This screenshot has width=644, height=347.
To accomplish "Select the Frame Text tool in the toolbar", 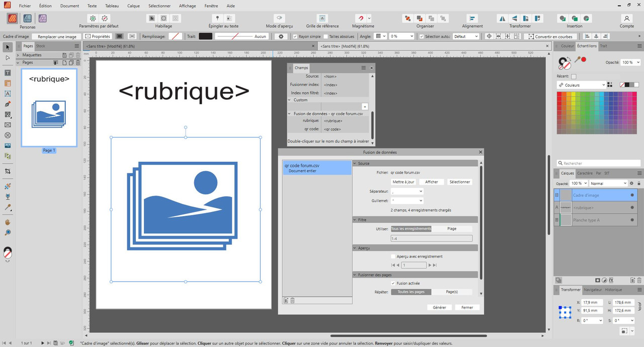I will click(x=8, y=73).
